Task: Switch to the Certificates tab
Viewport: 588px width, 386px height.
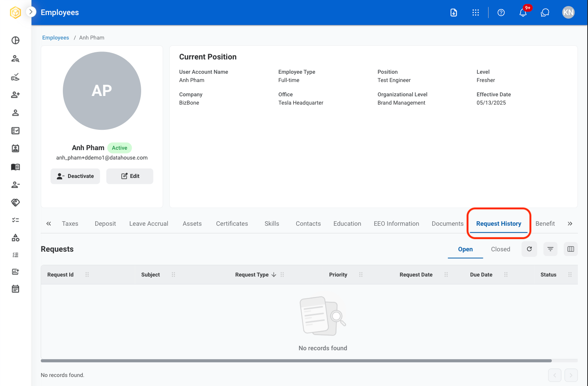Action: [x=232, y=223]
